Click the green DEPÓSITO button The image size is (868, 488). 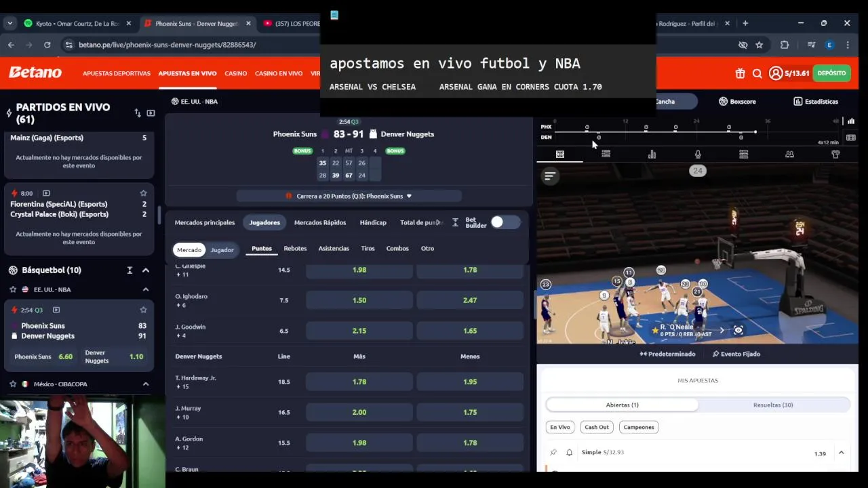[831, 73]
